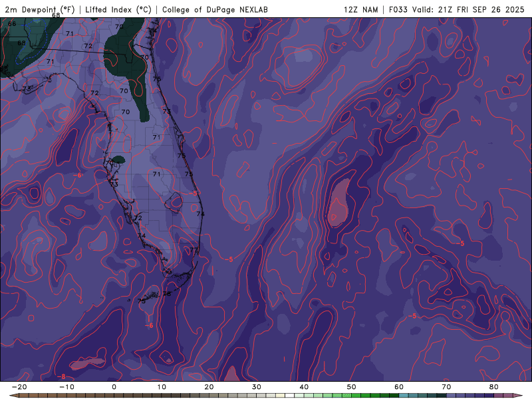Click the 50 label on the color scale
The width and height of the screenshot is (532, 399).
[x=352, y=387]
